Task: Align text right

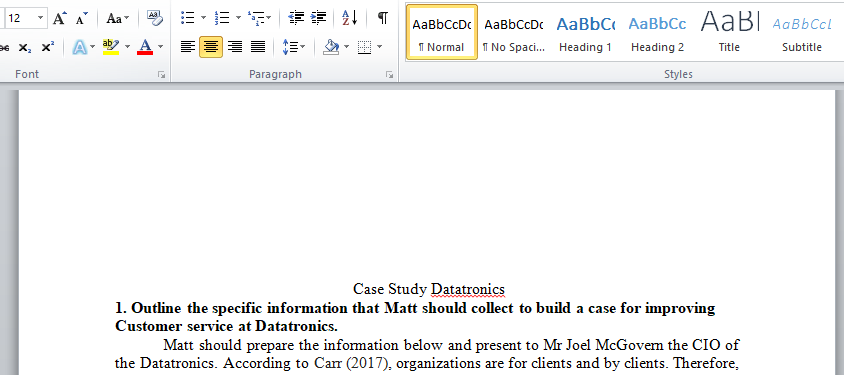Action: click(x=235, y=47)
